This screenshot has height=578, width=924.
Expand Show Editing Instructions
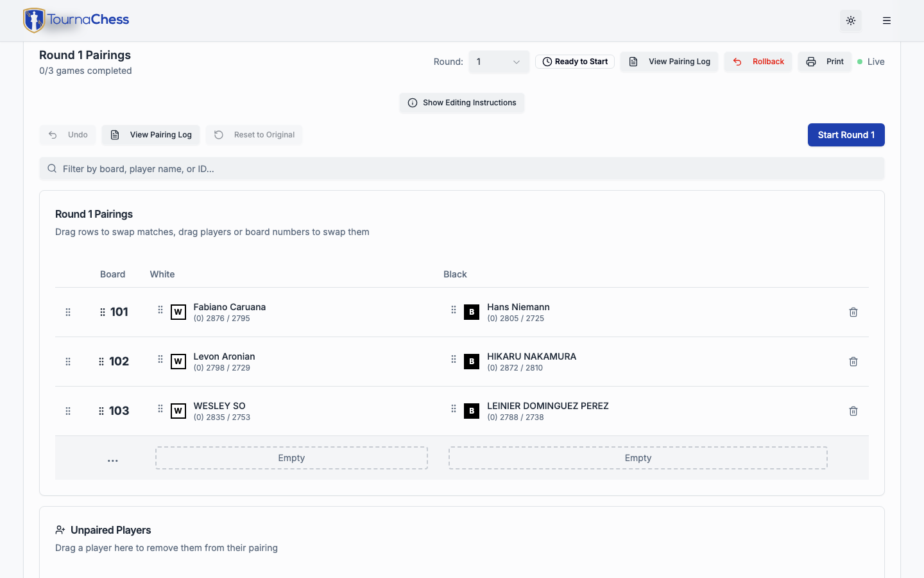point(462,103)
